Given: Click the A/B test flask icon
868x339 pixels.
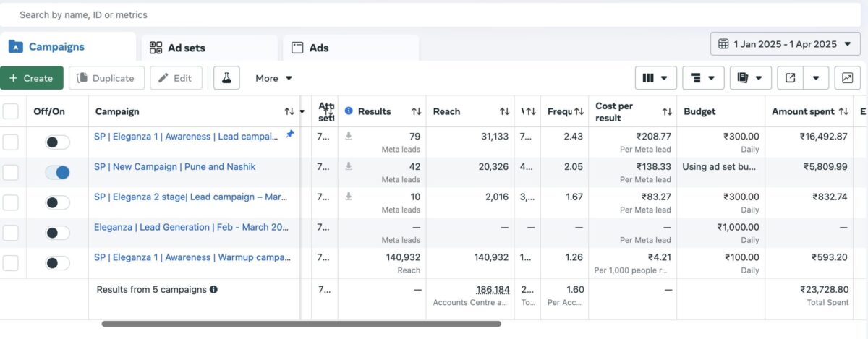Looking at the screenshot, I should coord(226,78).
